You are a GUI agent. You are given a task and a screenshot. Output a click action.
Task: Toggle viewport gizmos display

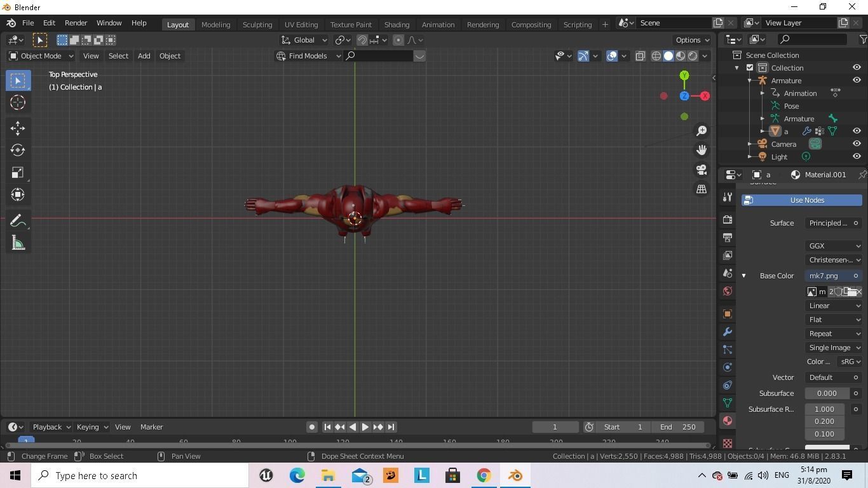583,56
